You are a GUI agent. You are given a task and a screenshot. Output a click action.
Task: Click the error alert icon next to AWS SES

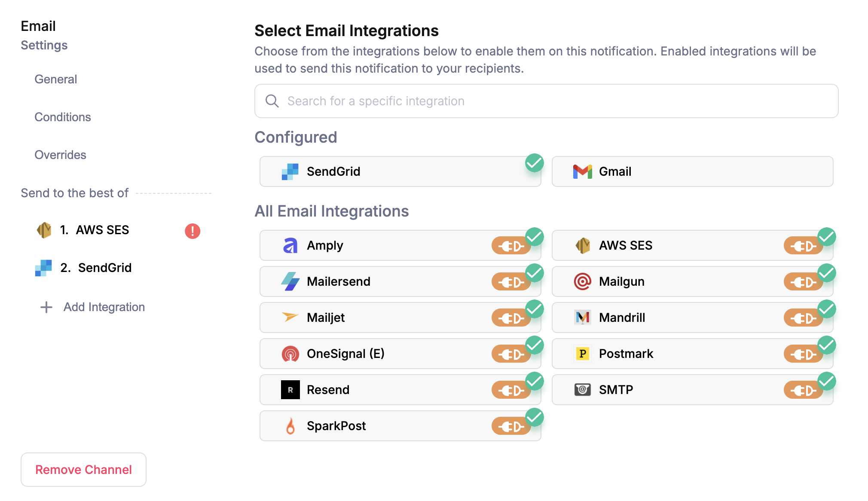(x=193, y=231)
